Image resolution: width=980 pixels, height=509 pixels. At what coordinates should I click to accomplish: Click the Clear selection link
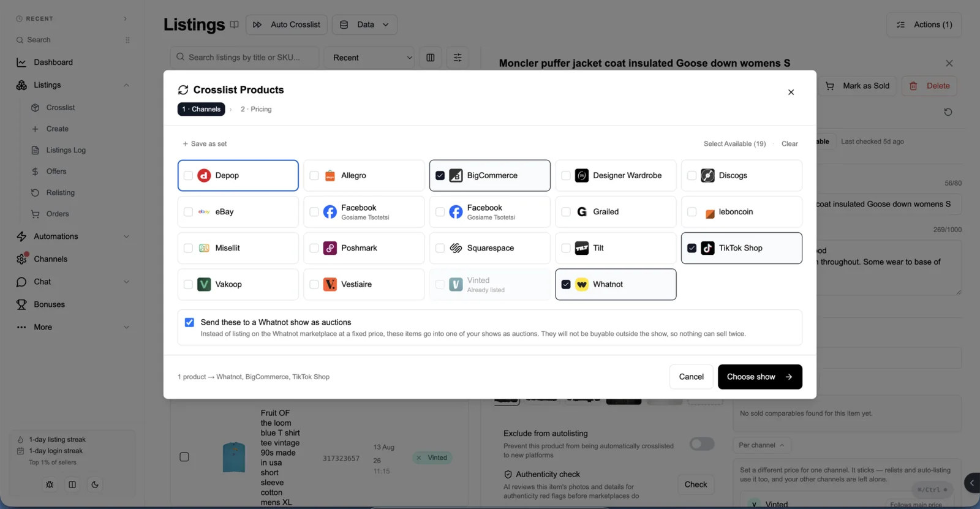790,144
